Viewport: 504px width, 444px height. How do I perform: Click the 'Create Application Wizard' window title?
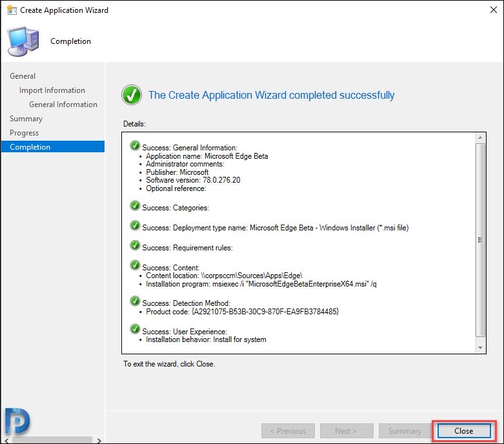pyautogui.click(x=65, y=10)
